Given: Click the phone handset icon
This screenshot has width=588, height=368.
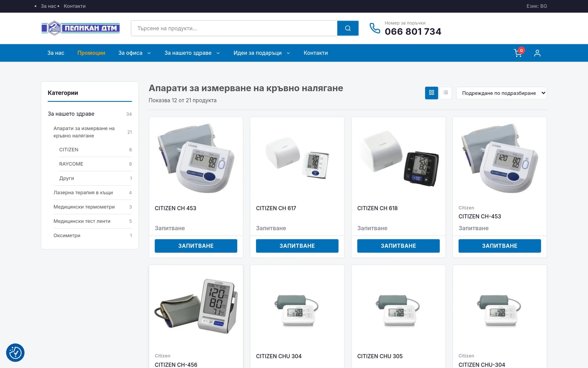Looking at the screenshot, I should point(375,28).
